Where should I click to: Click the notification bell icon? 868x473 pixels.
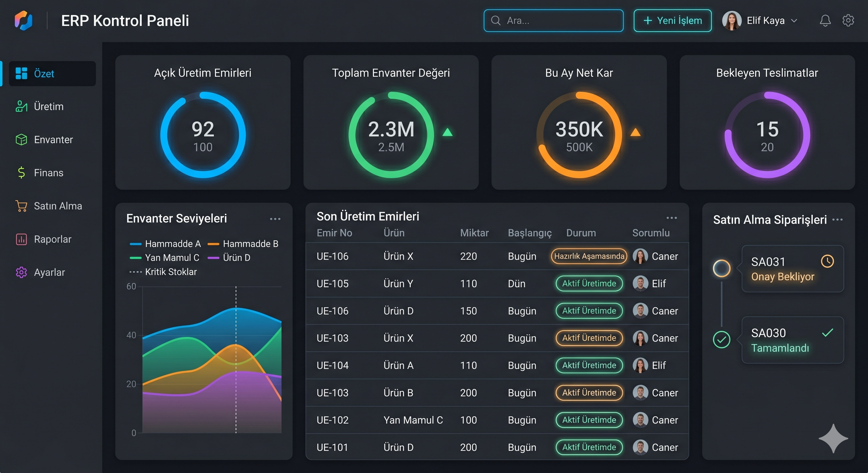tap(825, 21)
